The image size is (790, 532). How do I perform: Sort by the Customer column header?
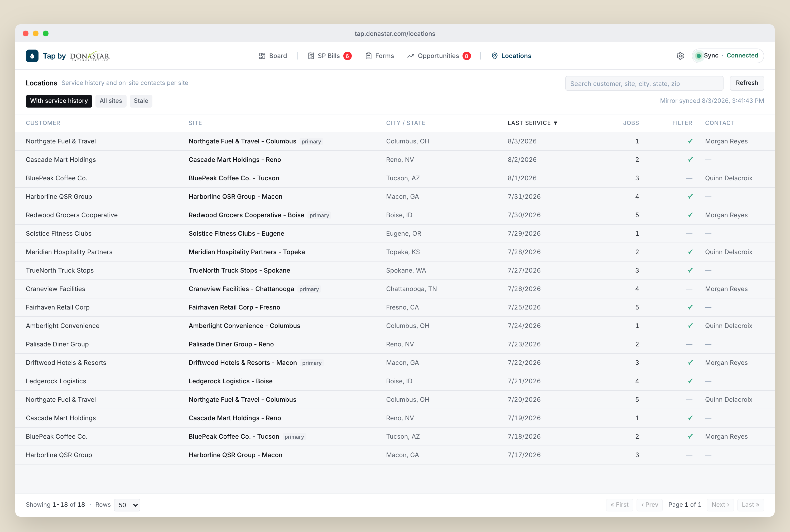click(43, 123)
